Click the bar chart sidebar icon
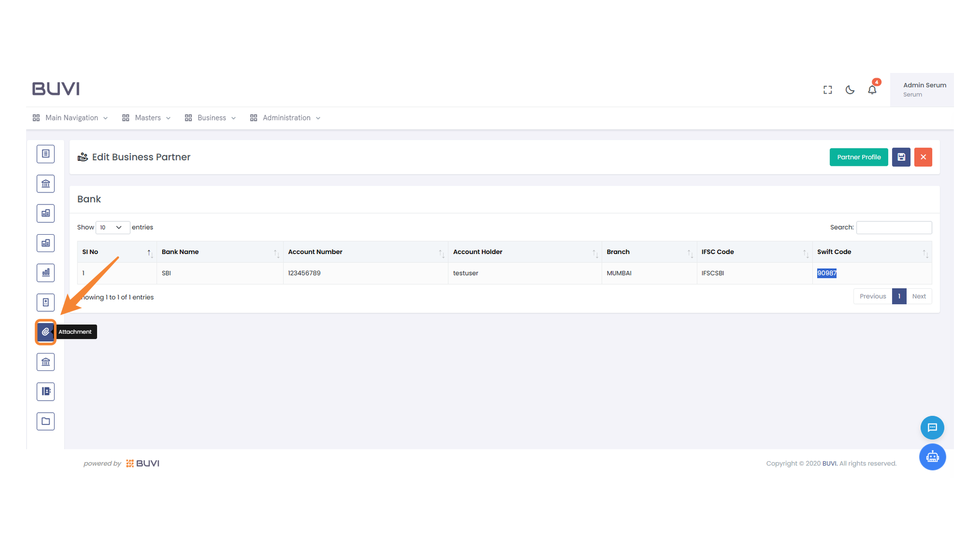 click(x=45, y=273)
